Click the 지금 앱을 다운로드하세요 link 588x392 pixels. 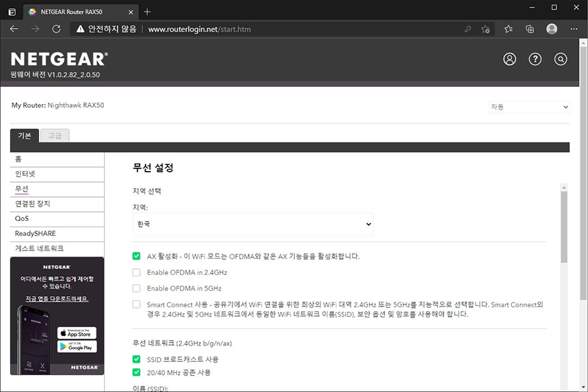(57, 298)
